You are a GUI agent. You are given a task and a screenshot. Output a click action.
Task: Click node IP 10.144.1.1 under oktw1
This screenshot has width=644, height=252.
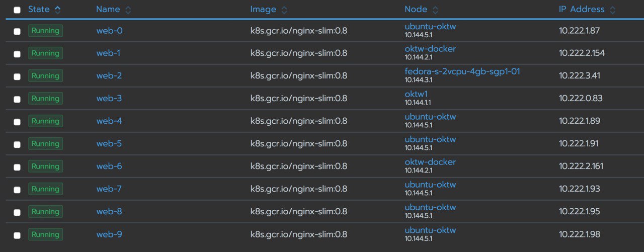(418, 103)
